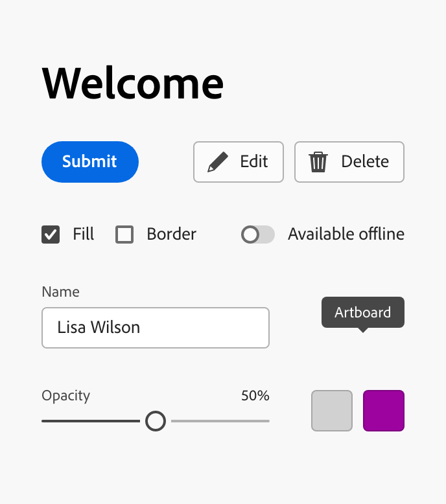The height and width of the screenshot is (504, 446).
Task: Click the Edit button label
Action: (x=253, y=162)
